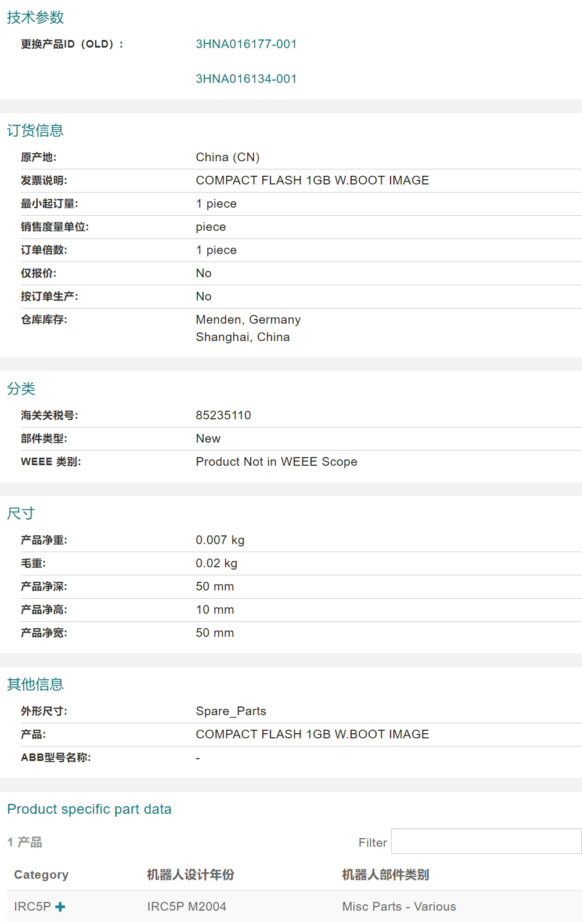Image resolution: width=582 pixels, height=924 pixels.
Task: Click the 分类 section heading
Action: pos(21,389)
